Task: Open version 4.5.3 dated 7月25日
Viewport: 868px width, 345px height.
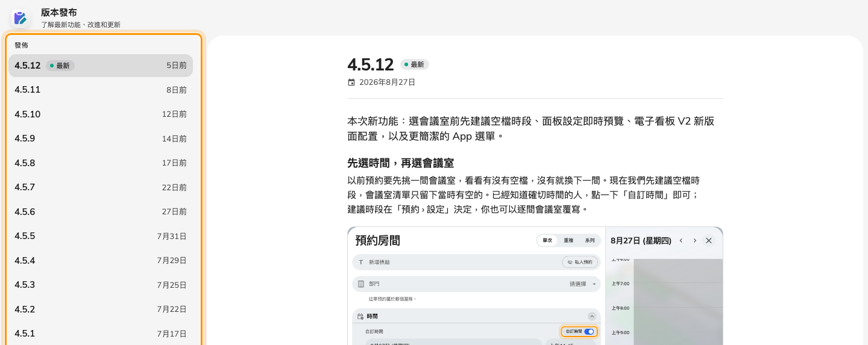Action: point(101,285)
